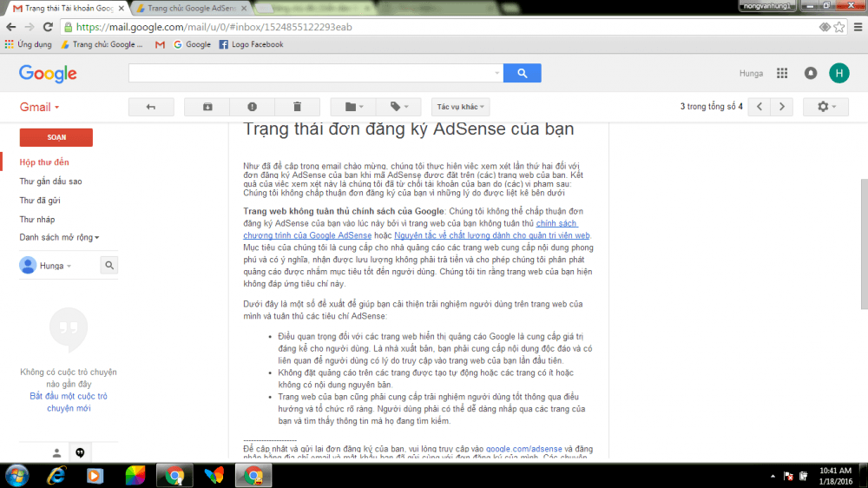The image size is (868, 488).
Task: Click browser forward arrow
Action: click(30, 27)
